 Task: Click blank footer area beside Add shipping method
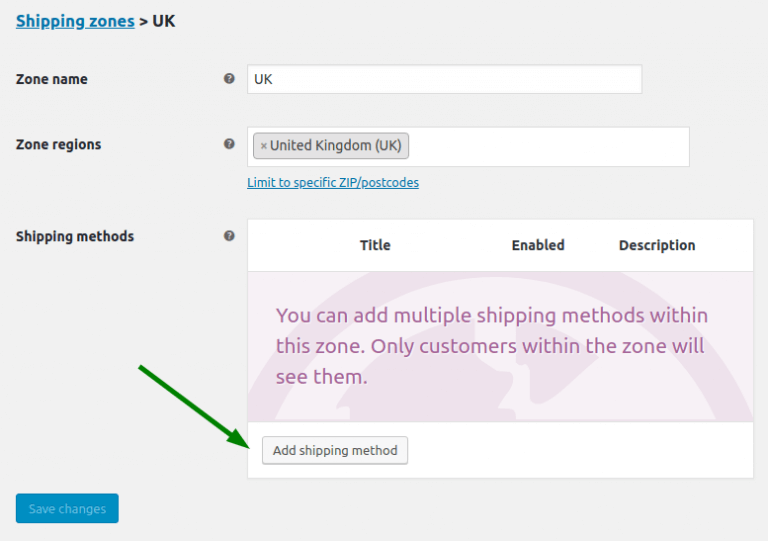click(x=580, y=451)
